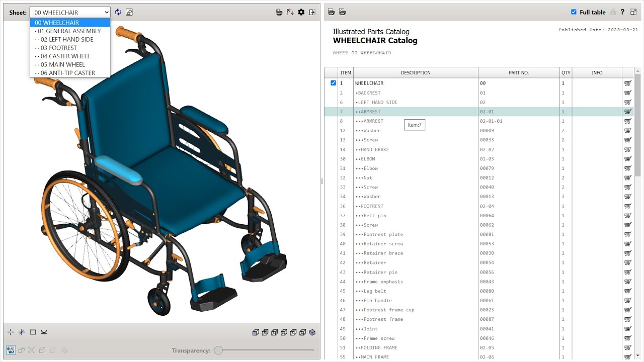Click the blue refresh arrows beside Sheet dropdown
This screenshot has height=362, width=644.
pos(118,12)
